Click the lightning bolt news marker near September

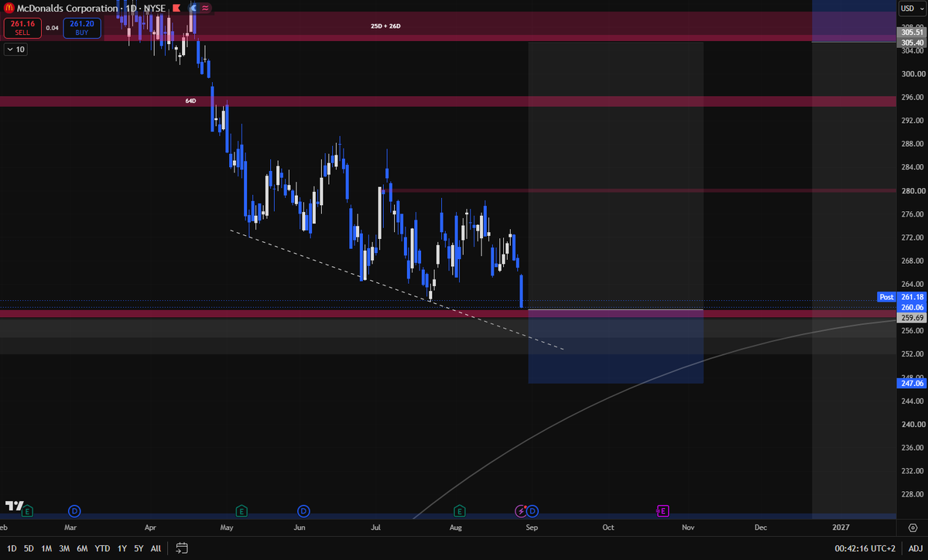coord(521,511)
